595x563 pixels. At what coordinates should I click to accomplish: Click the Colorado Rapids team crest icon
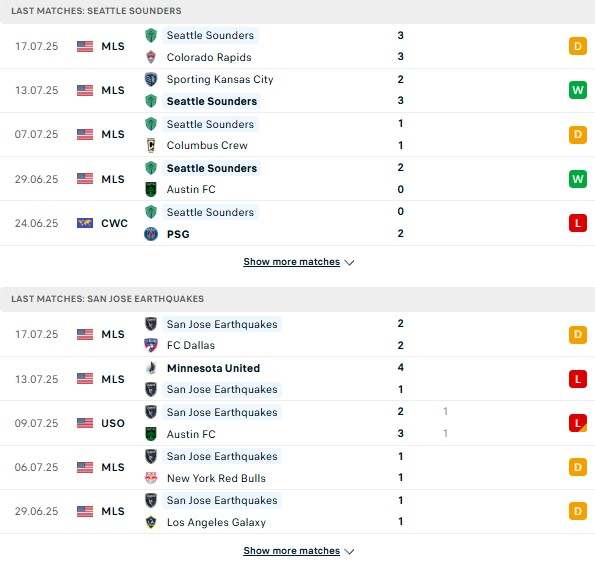click(x=151, y=57)
